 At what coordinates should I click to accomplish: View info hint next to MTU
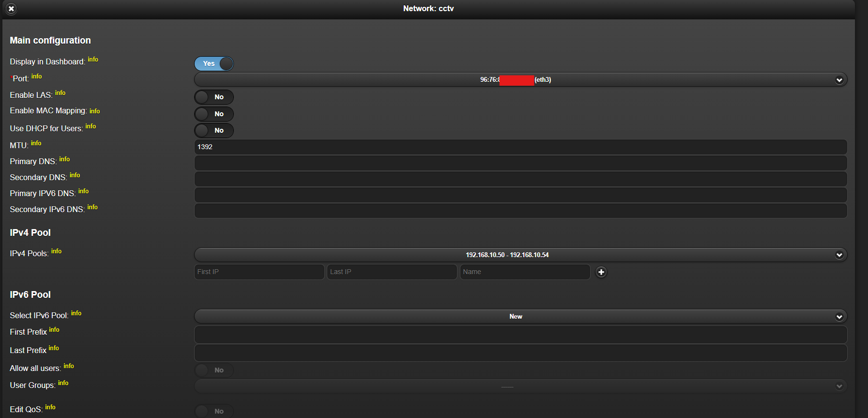pos(36,143)
